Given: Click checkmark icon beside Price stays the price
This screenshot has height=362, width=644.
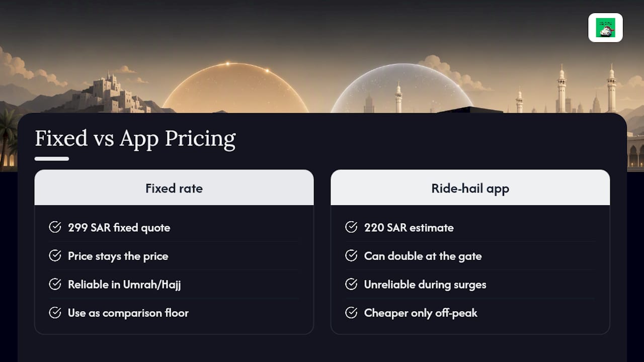Looking at the screenshot, I should pos(55,256).
